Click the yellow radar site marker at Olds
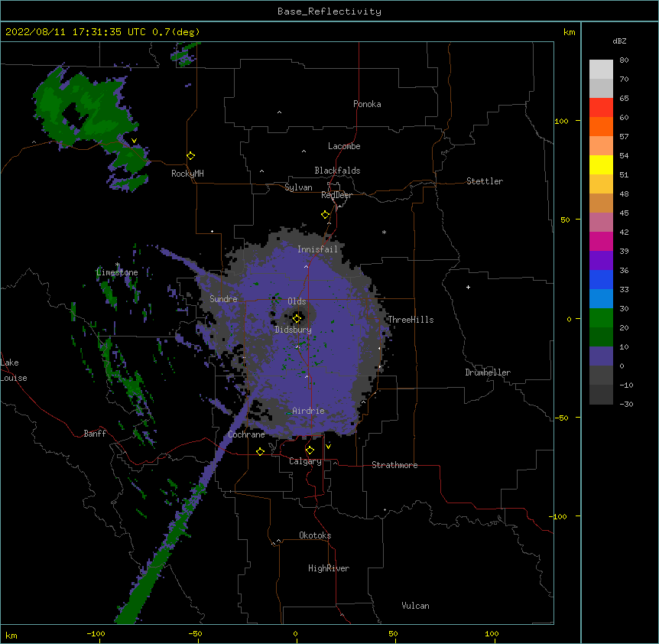659x644 pixels. coord(297,318)
